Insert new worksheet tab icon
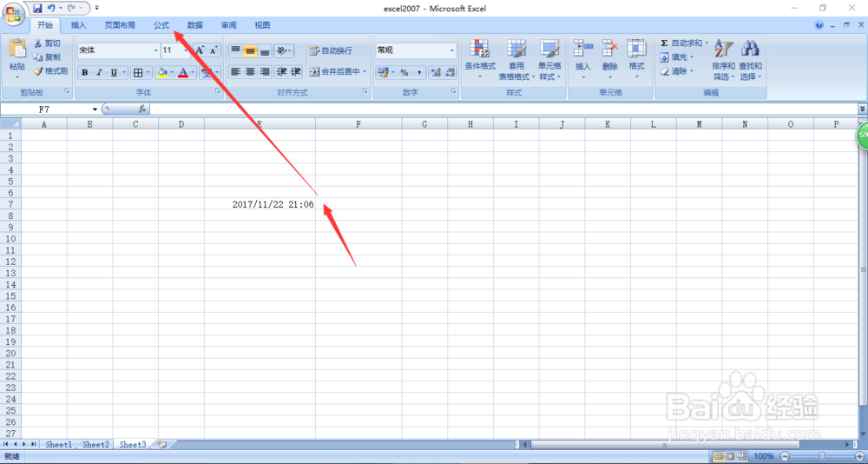This screenshot has height=464, width=868. [162, 445]
